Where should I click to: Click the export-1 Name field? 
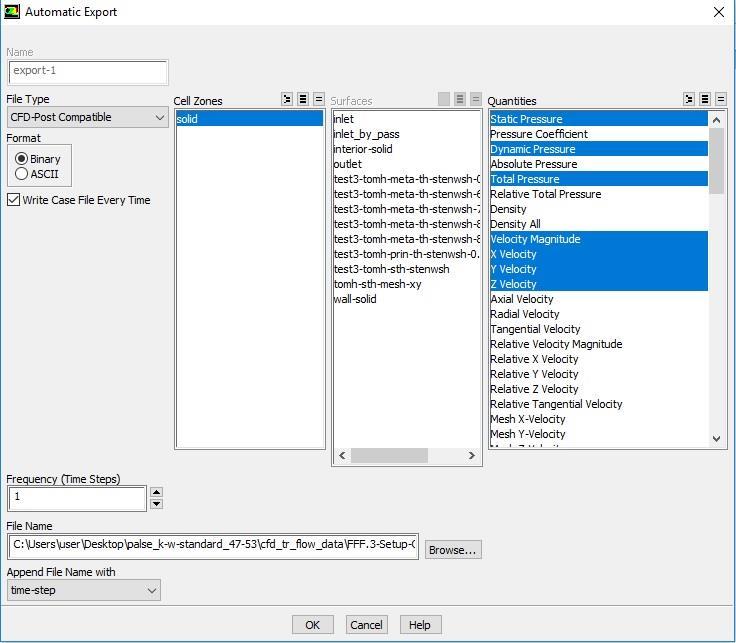click(x=88, y=72)
